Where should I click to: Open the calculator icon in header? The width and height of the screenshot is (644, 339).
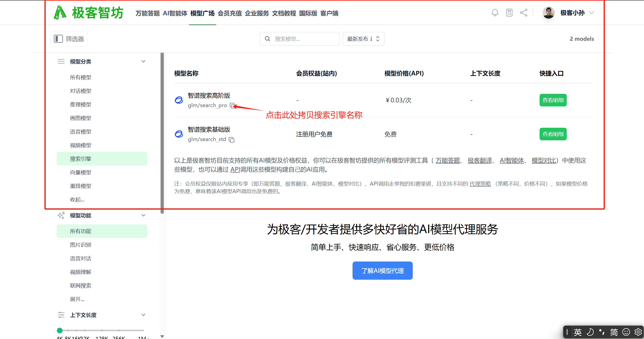click(509, 13)
